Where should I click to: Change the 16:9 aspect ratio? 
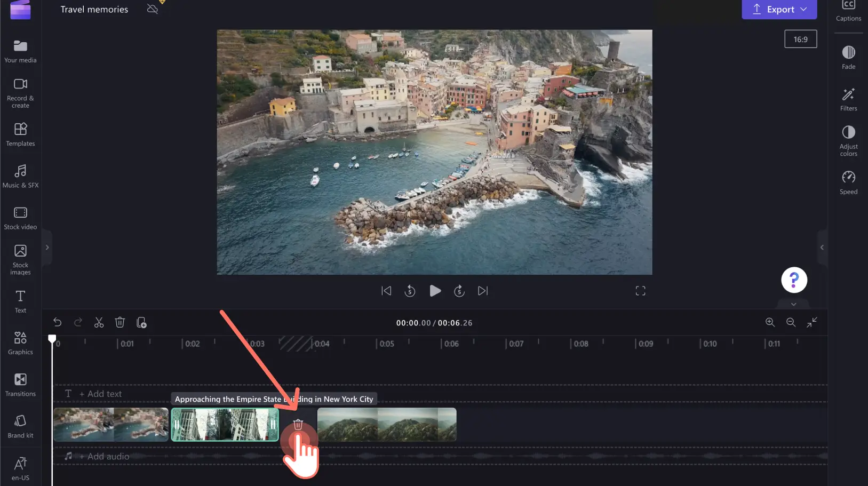(800, 39)
